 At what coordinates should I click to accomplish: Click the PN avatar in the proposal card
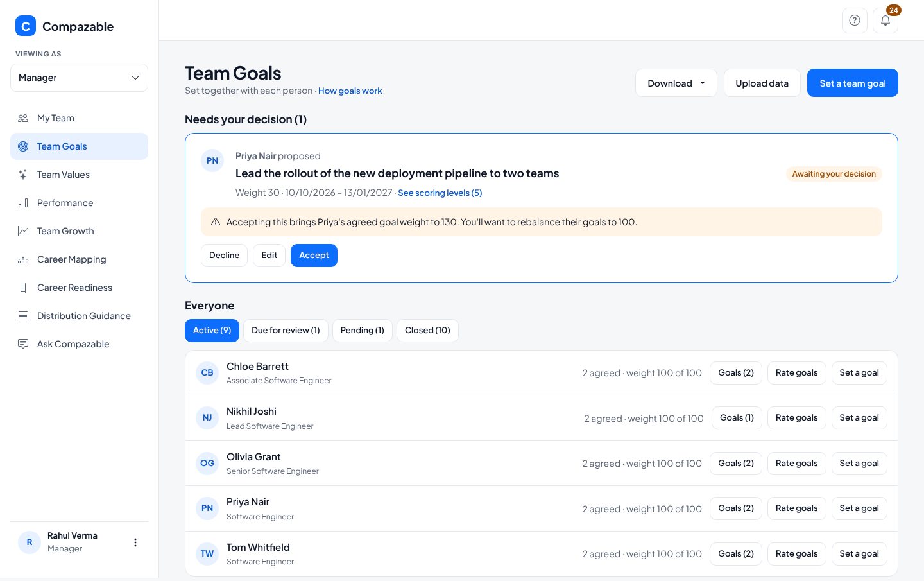(x=212, y=160)
